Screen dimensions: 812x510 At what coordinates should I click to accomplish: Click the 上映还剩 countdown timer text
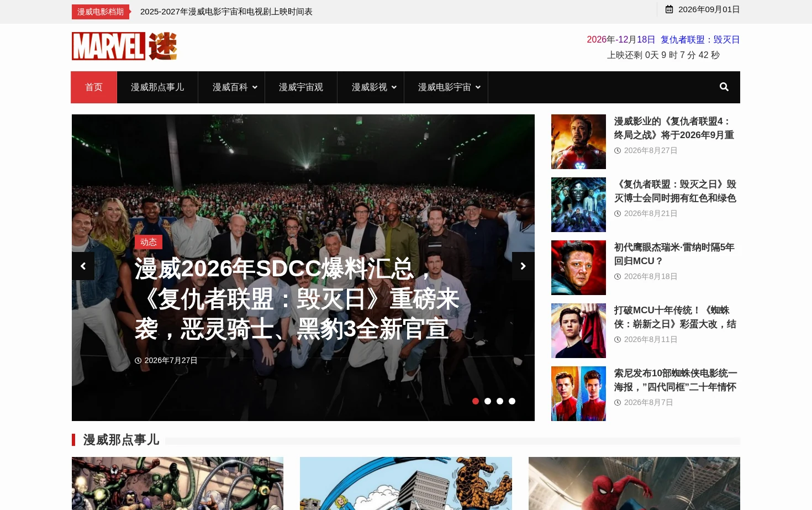[x=663, y=55]
